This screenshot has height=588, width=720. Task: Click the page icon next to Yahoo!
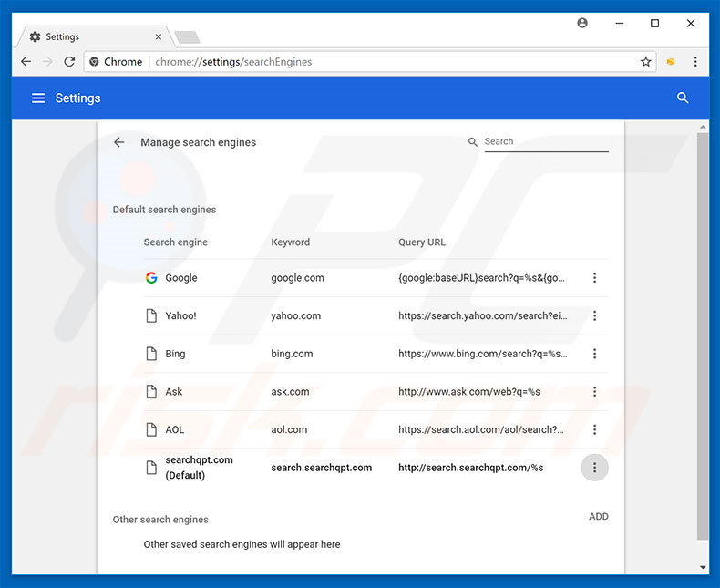tap(151, 315)
